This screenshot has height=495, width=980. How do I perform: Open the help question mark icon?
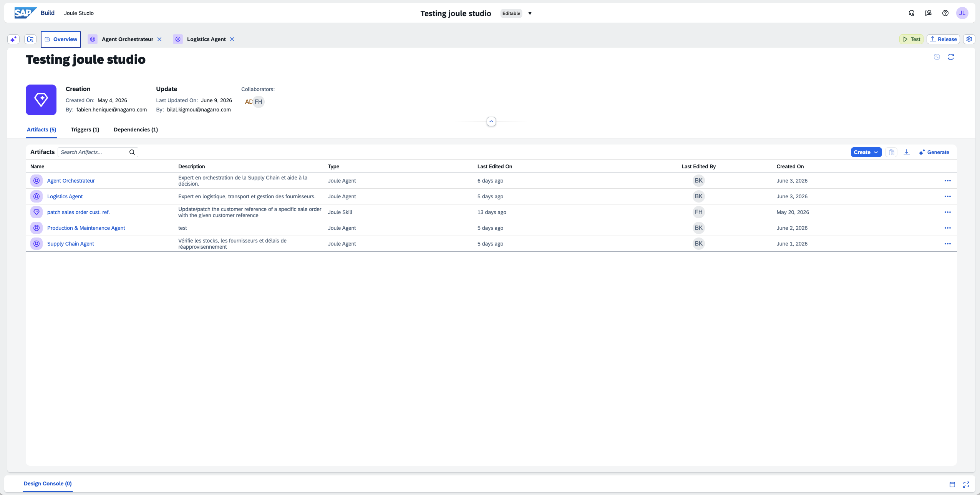click(x=945, y=13)
